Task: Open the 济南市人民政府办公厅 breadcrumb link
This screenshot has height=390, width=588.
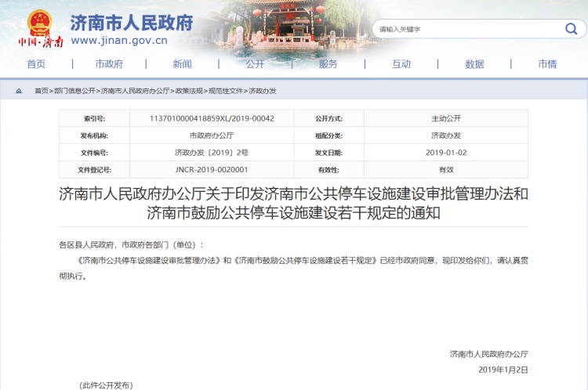Action: (136, 91)
